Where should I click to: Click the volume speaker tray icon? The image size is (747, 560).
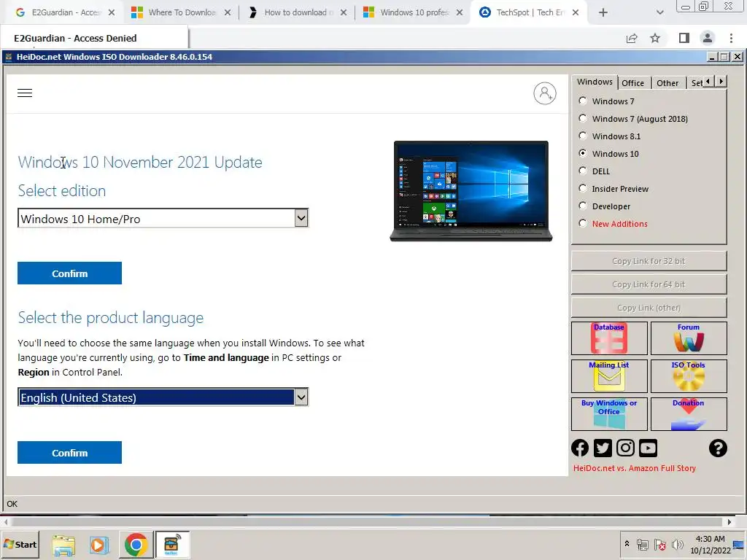point(677,544)
